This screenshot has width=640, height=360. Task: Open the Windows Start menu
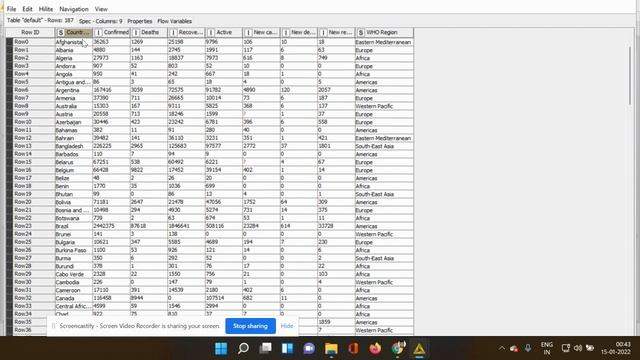(221, 349)
